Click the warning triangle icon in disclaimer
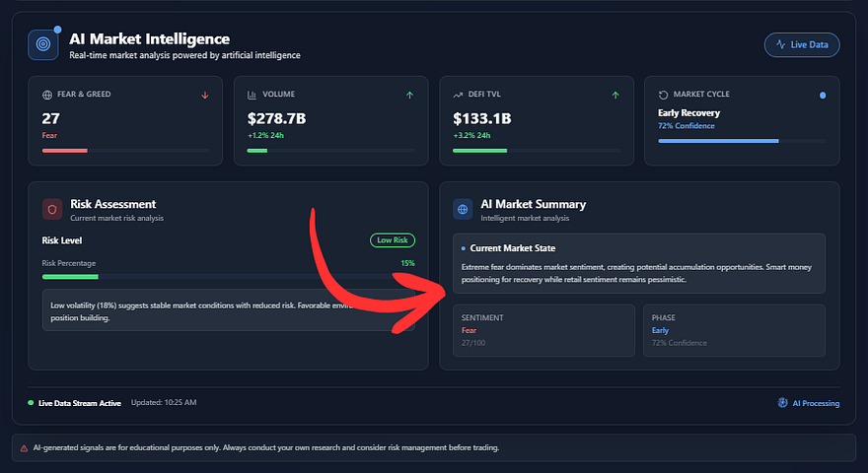This screenshot has width=868, height=473. (x=24, y=447)
